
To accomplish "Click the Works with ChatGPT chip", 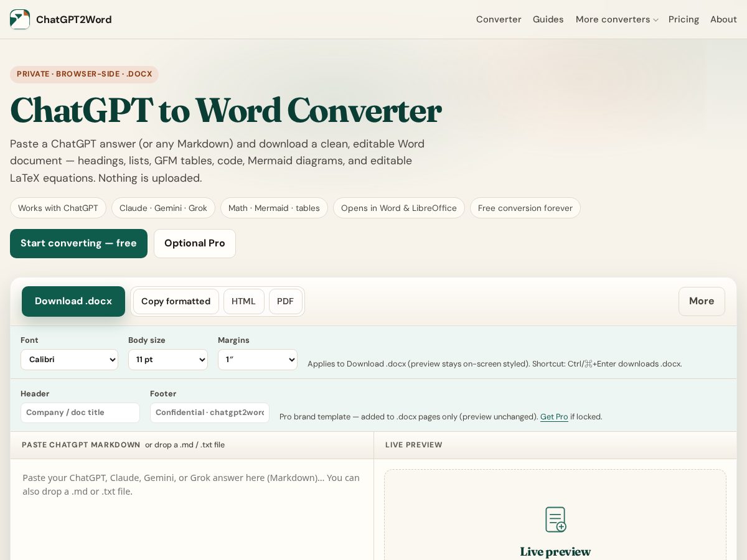I will (x=58, y=208).
